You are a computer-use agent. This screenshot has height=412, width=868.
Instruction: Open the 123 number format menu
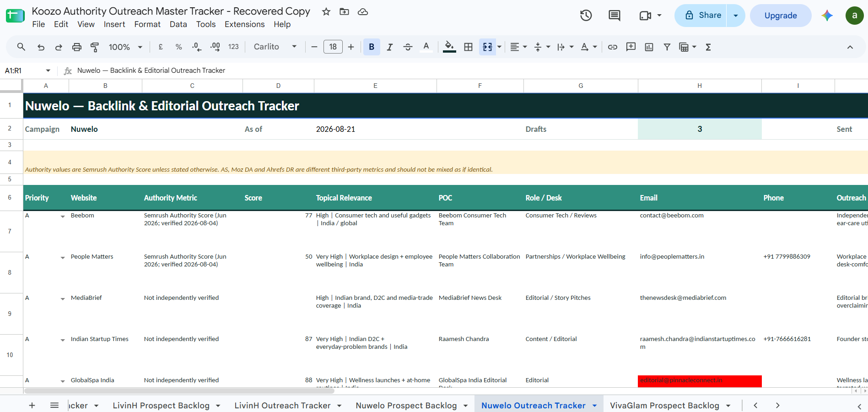233,47
